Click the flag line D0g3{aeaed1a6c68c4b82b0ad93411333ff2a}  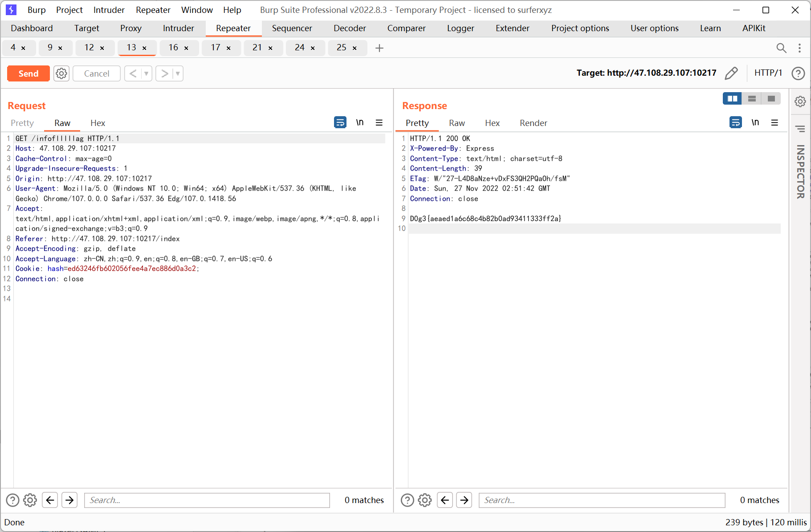tap(485, 219)
